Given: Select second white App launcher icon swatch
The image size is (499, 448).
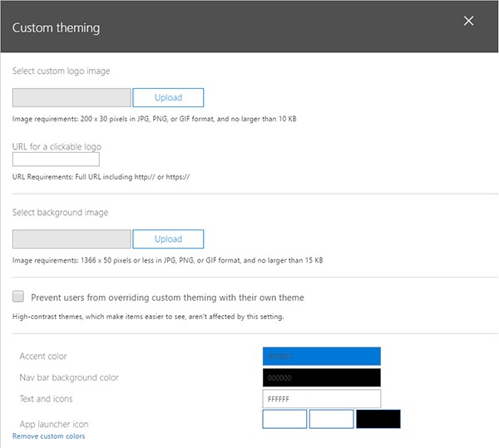Looking at the screenshot, I should (331, 419).
